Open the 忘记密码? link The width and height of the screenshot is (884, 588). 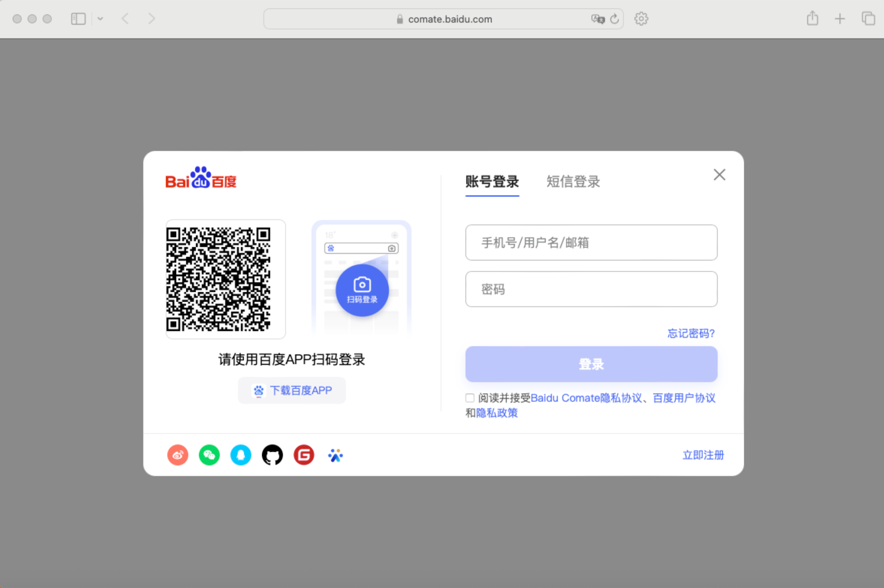tap(690, 333)
